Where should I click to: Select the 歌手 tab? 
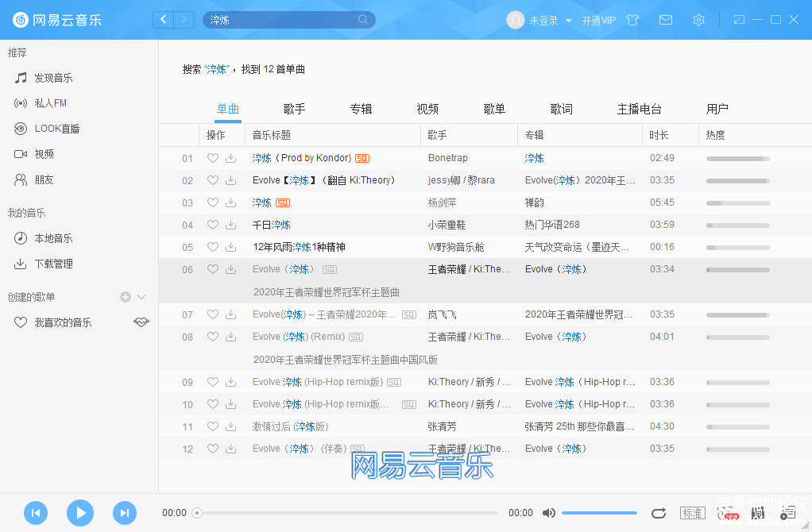tap(295, 110)
